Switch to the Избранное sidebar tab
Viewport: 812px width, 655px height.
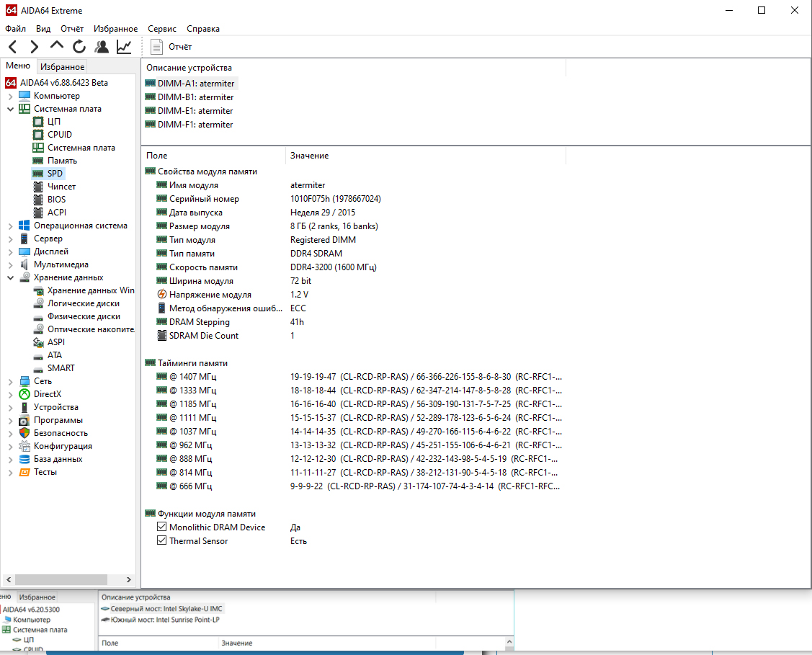click(x=62, y=67)
